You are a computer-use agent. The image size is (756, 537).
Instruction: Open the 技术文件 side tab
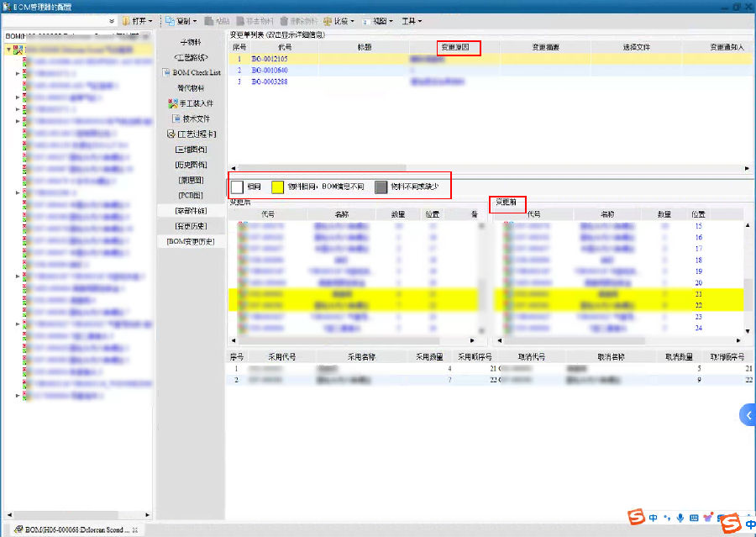coord(191,118)
